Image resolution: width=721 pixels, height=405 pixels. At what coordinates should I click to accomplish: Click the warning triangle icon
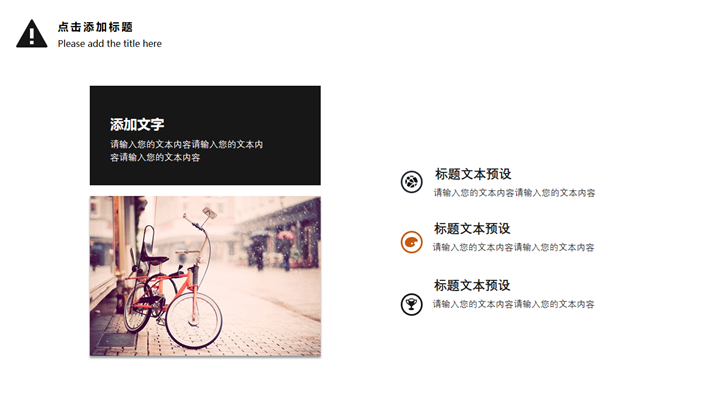(x=32, y=34)
